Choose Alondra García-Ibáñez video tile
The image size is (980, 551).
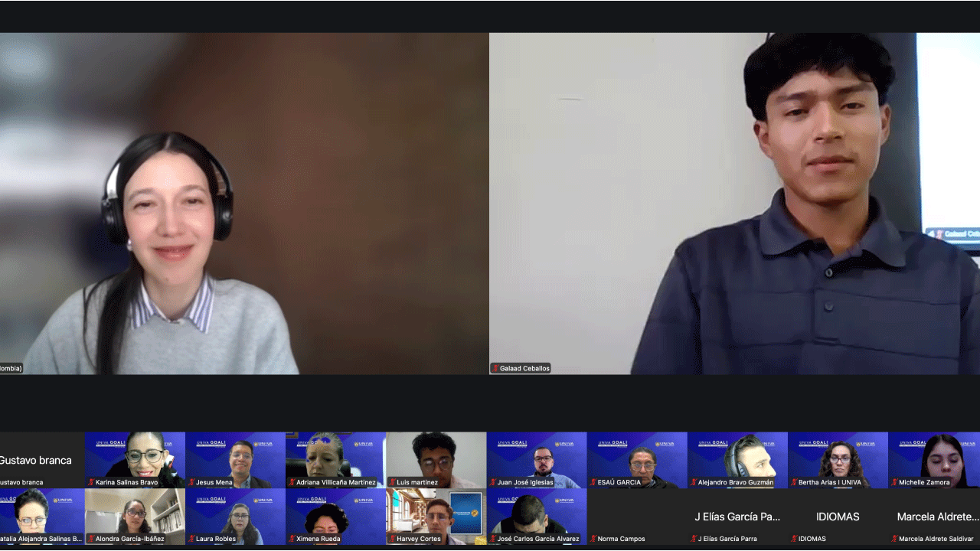[135, 516]
